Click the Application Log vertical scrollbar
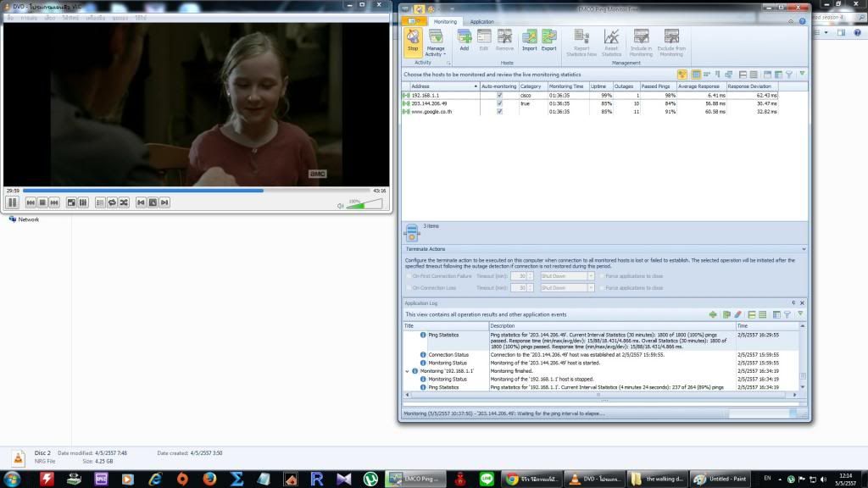Screen dimensions: 868x488 (x=803, y=356)
